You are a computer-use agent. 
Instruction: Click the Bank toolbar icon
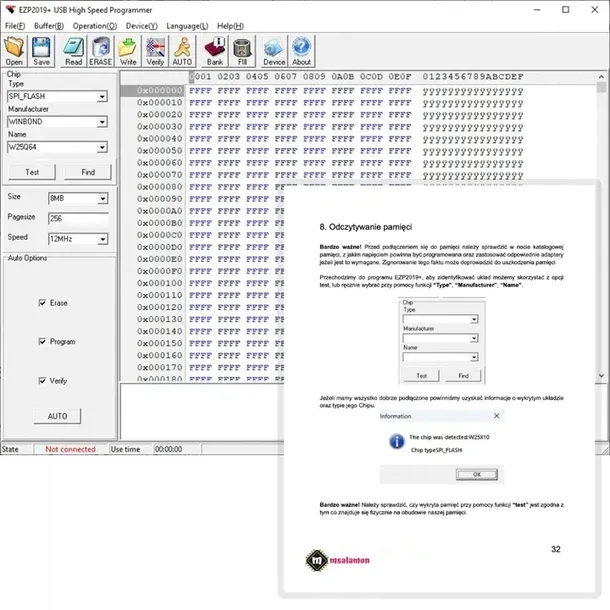(x=214, y=50)
